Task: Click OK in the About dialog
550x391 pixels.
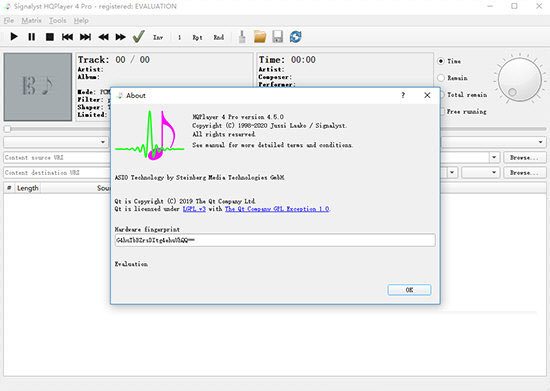Action: [x=409, y=290]
